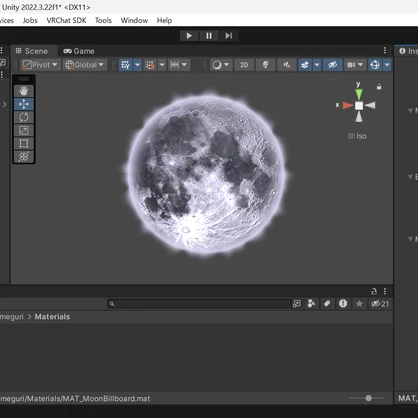Open the Jobs menu
The height and width of the screenshot is (418, 418).
click(x=30, y=20)
